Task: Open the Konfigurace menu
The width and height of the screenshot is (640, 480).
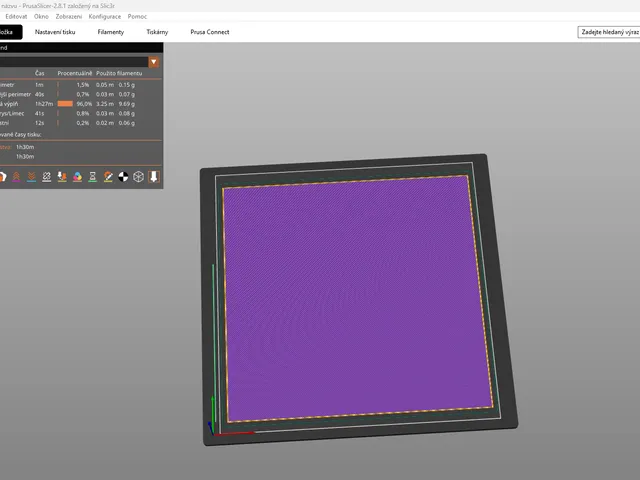Action: pyautogui.click(x=105, y=17)
